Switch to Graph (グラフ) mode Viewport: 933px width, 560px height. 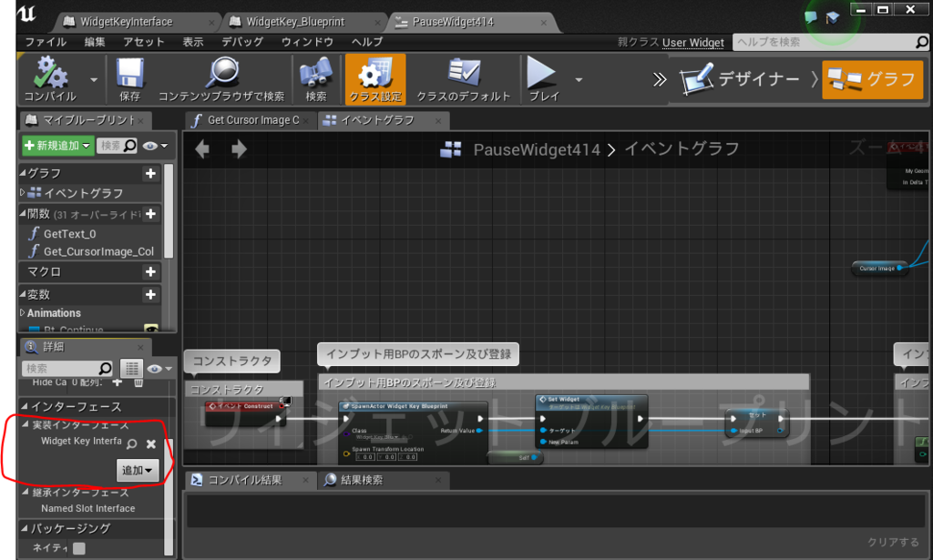click(x=872, y=79)
